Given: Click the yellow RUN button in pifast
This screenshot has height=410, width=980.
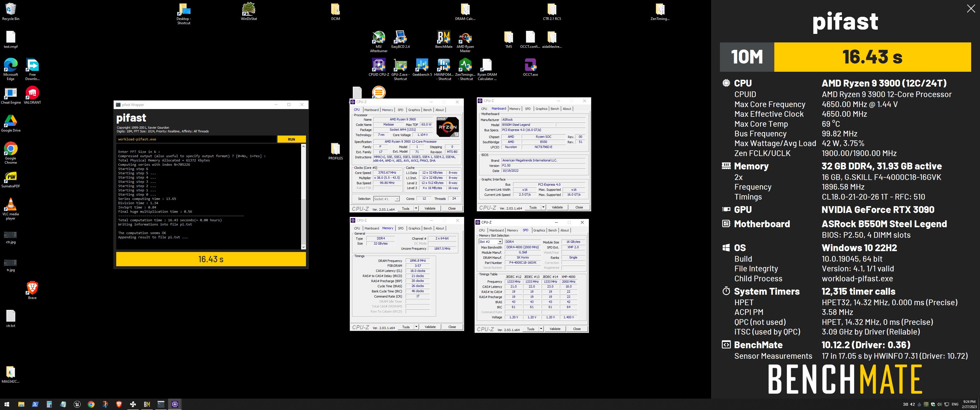Looking at the screenshot, I should pos(291,139).
